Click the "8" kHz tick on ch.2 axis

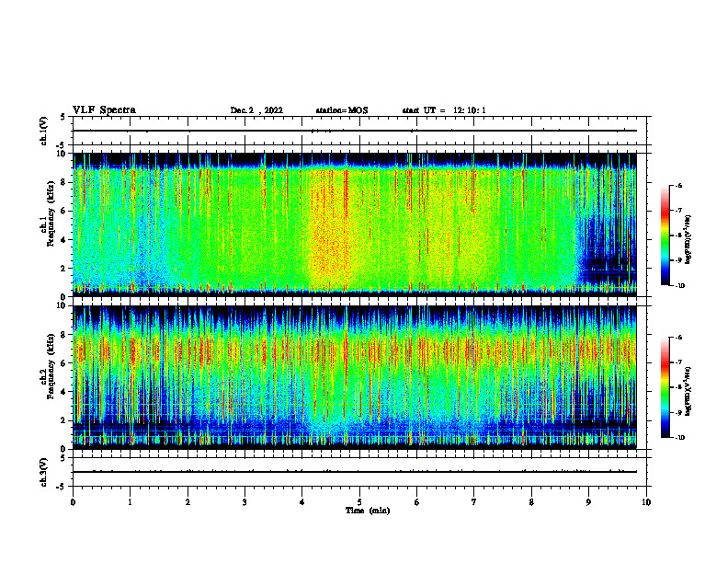click(x=63, y=335)
